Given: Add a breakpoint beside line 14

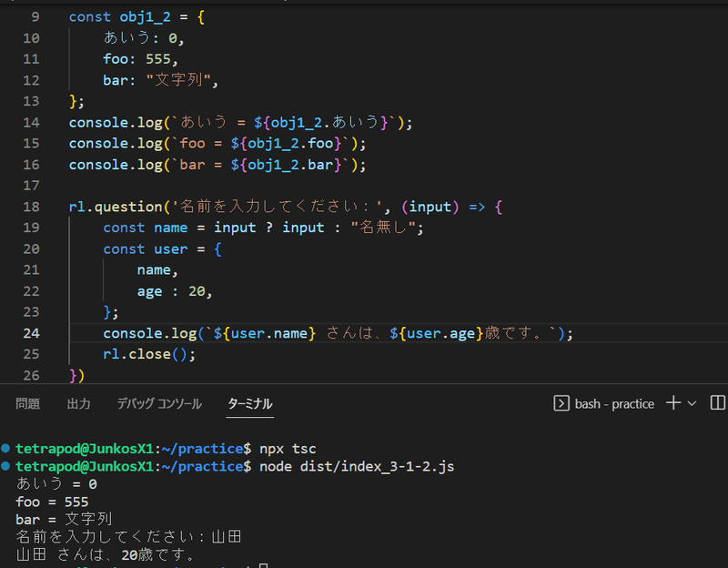Looking at the screenshot, I should point(13,122).
